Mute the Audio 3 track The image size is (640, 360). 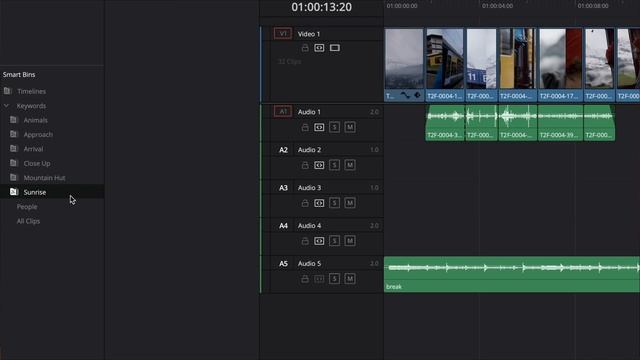(x=350, y=203)
